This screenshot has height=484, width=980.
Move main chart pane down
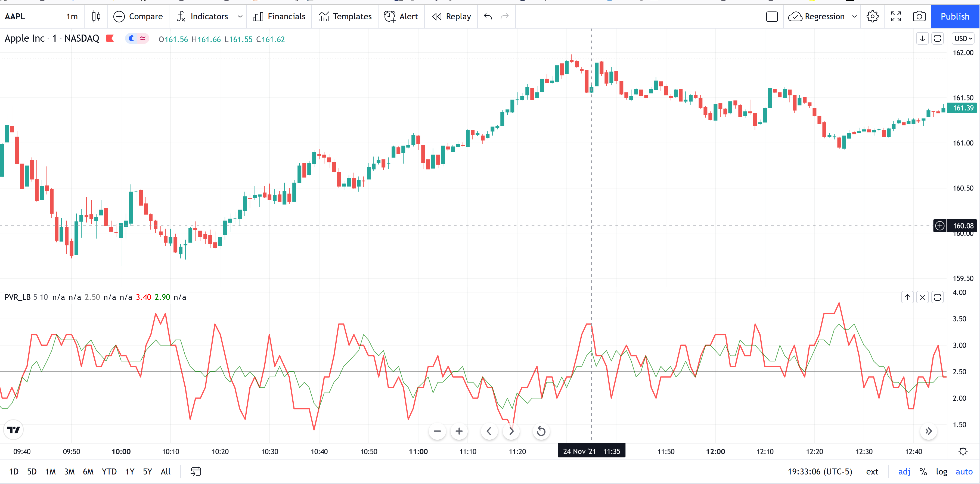tap(922, 38)
